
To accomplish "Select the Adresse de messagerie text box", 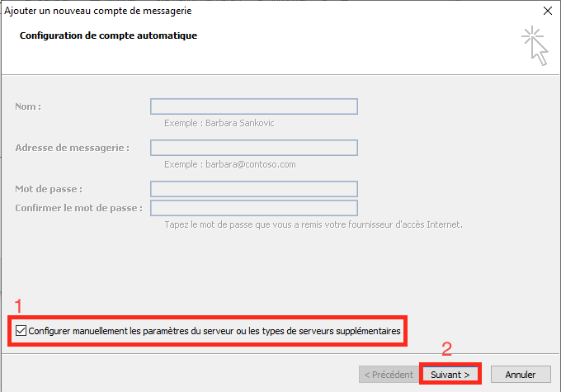I will coord(253,148).
